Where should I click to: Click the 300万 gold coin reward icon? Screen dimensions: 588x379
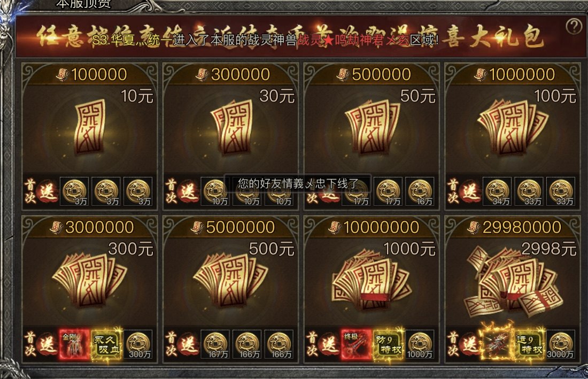click(138, 344)
